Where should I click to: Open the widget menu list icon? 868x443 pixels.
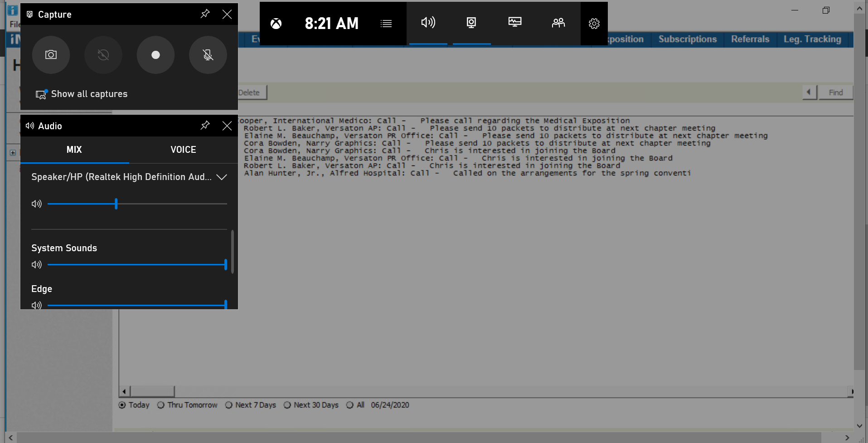pos(386,24)
